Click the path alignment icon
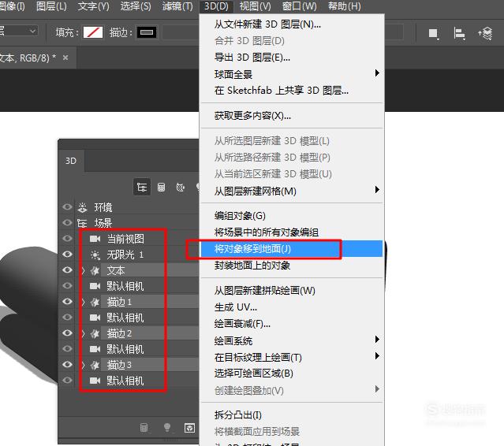504x446 pixels. click(459, 33)
